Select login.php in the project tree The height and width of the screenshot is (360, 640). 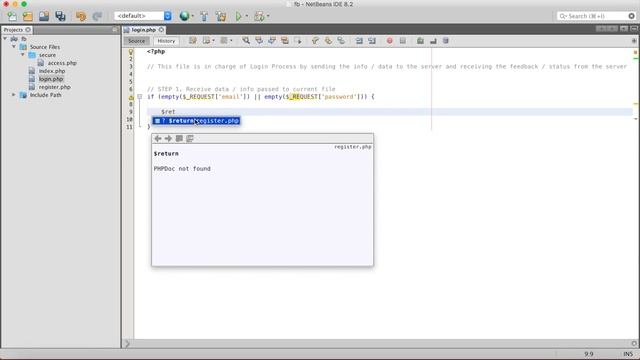[x=51, y=79]
